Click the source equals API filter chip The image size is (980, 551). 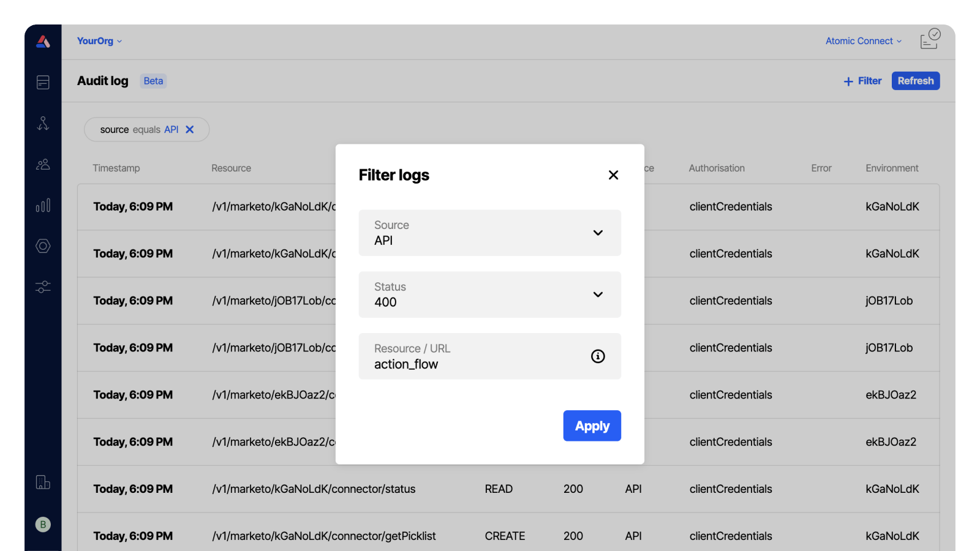(x=147, y=129)
